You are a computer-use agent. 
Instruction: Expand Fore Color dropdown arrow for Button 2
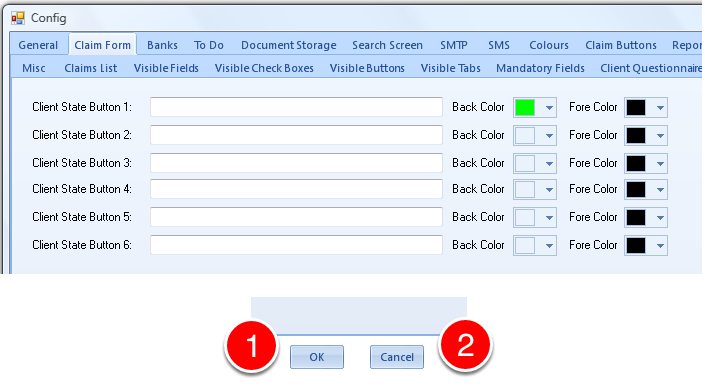point(660,136)
